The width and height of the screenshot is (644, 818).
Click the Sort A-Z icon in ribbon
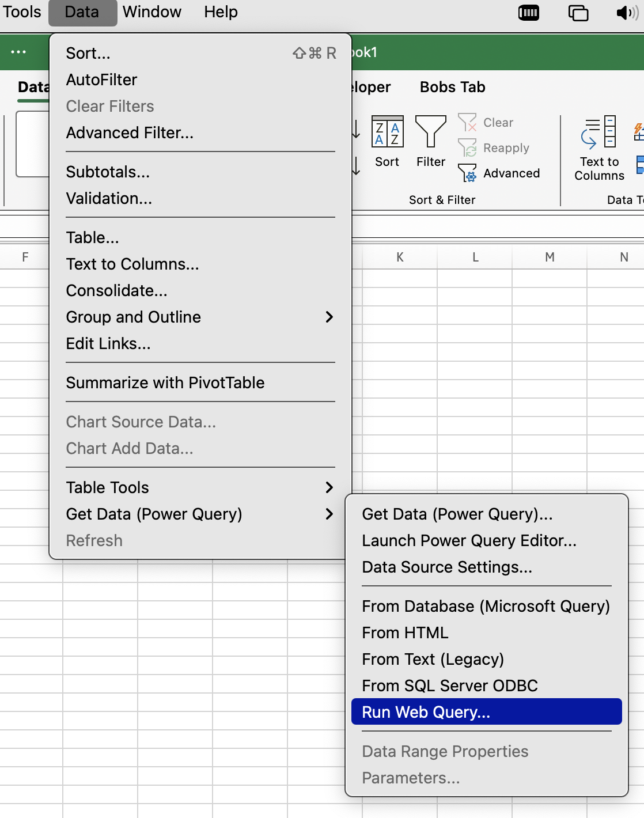387,131
